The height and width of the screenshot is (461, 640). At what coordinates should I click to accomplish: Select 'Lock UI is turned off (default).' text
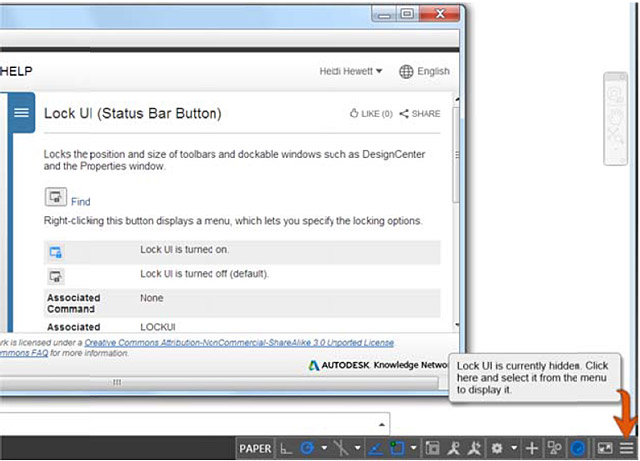(x=204, y=274)
